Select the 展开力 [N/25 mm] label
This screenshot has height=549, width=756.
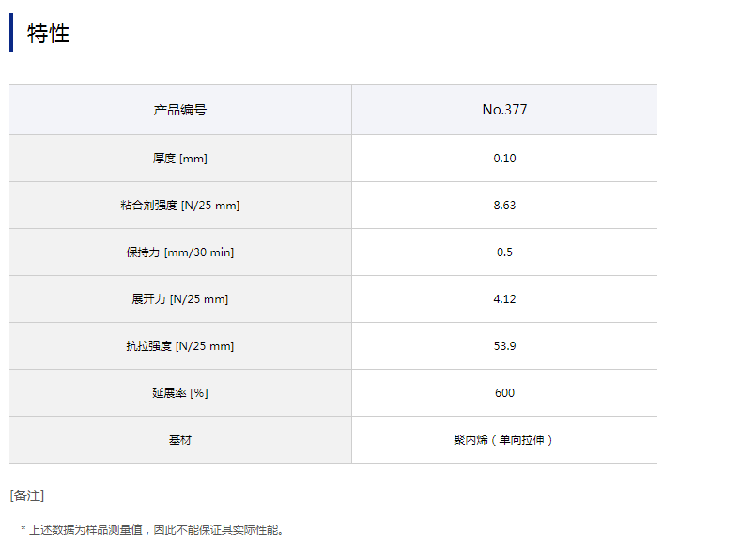coord(180,299)
